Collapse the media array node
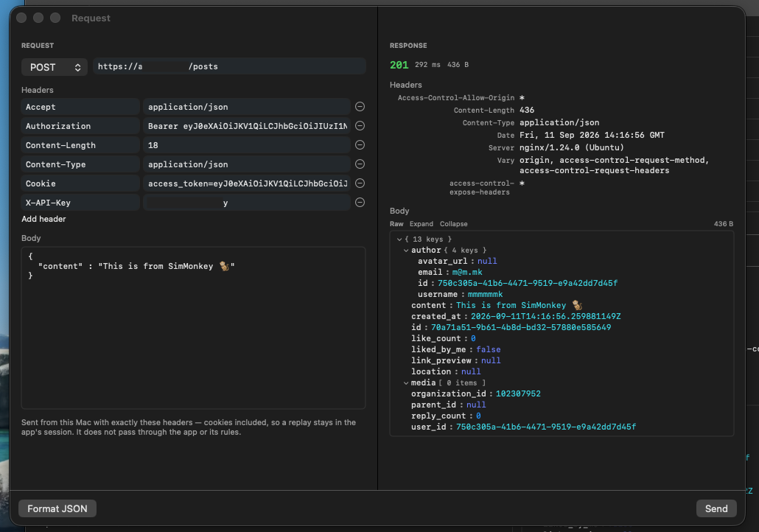 click(405, 383)
